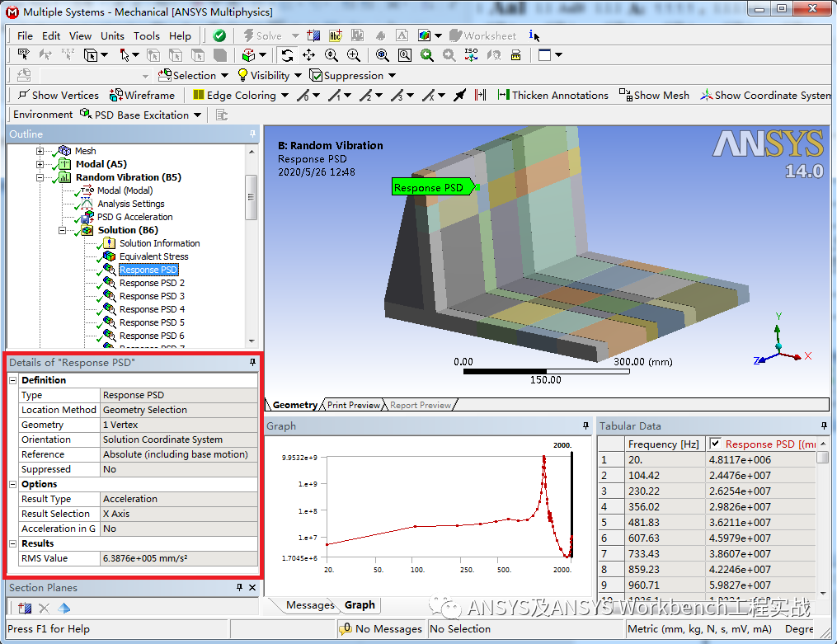Viewport: 837px width, 644px height.
Task: Click the Zoom To Fit icon
Action: [382, 55]
